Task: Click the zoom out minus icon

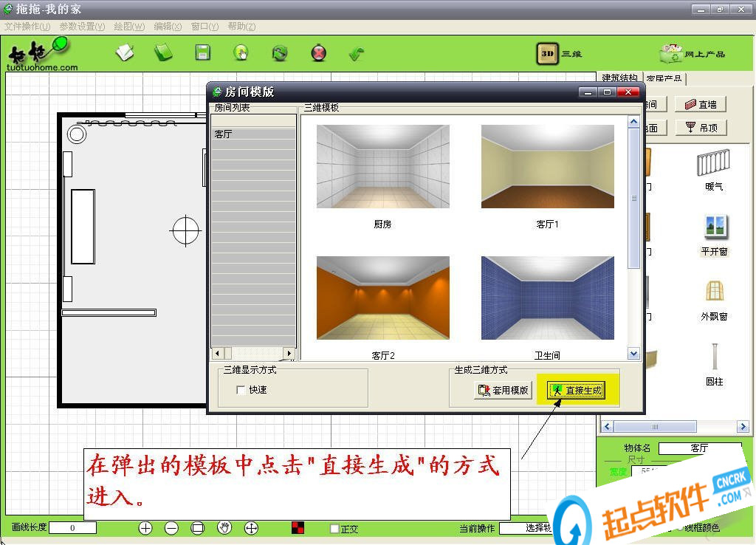Action: (171, 528)
